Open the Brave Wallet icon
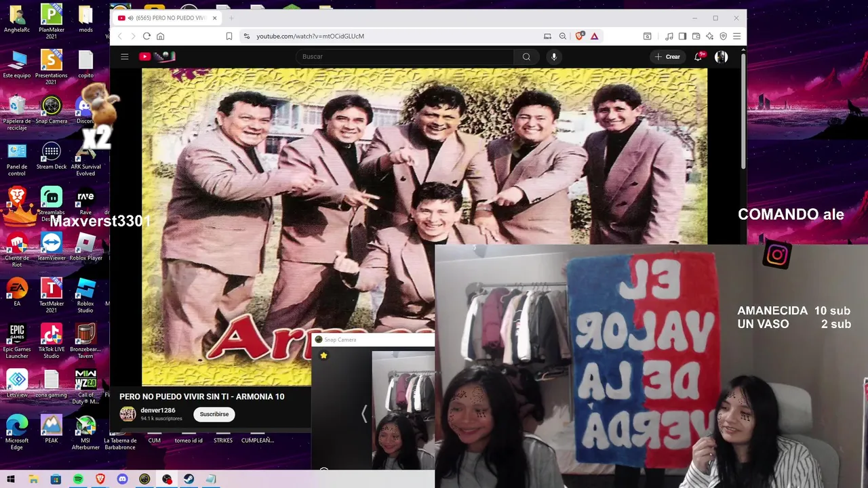The height and width of the screenshot is (488, 868). 696,36
